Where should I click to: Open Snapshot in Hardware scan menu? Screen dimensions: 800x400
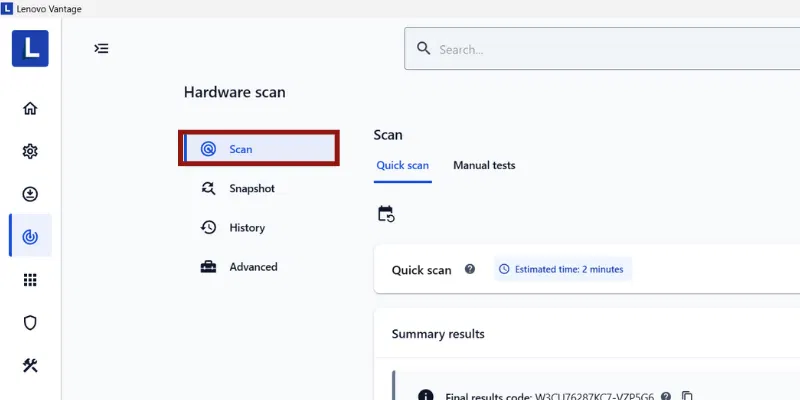(x=251, y=188)
